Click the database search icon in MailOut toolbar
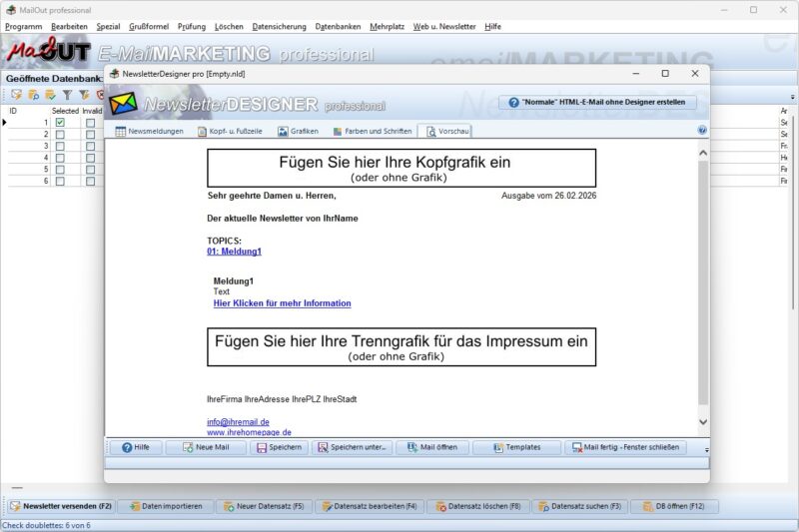The image size is (799, 532). (34, 95)
